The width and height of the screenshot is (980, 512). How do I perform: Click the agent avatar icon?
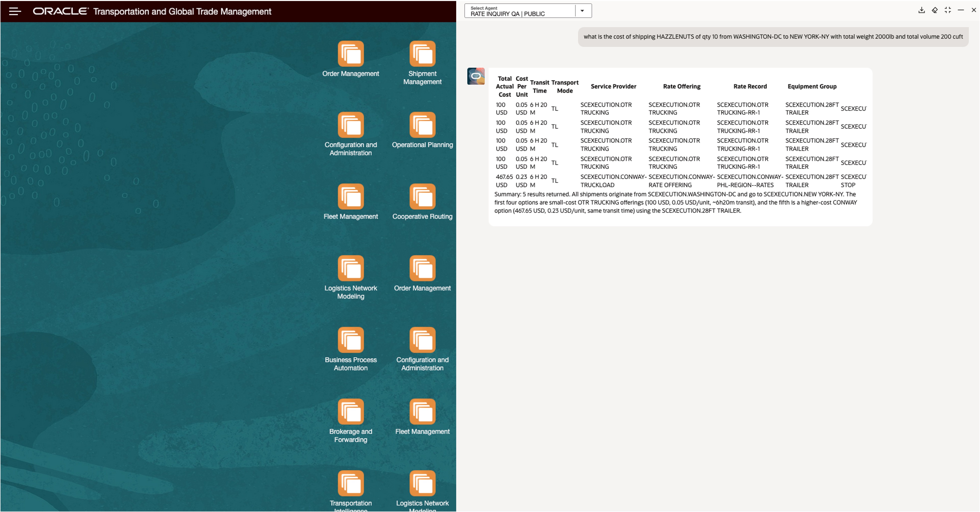[x=476, y=76]
